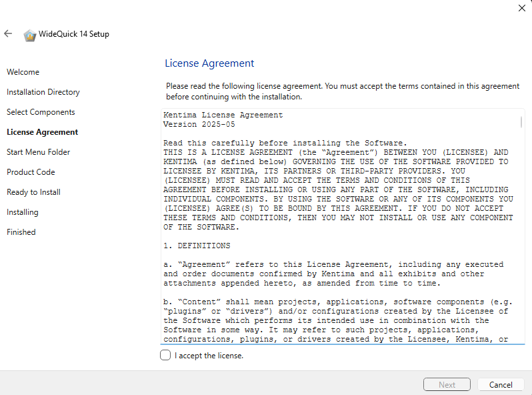Select the Welcome step in sidebar
Viewport: 532px width, 395px height.
[x=23, y=72]
